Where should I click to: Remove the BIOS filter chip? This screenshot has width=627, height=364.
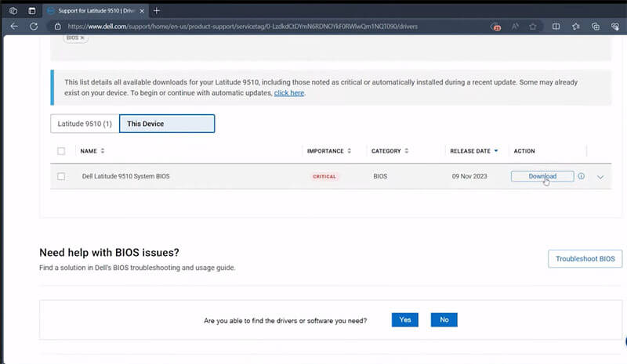pyautogui.click(x=82, y=38)
